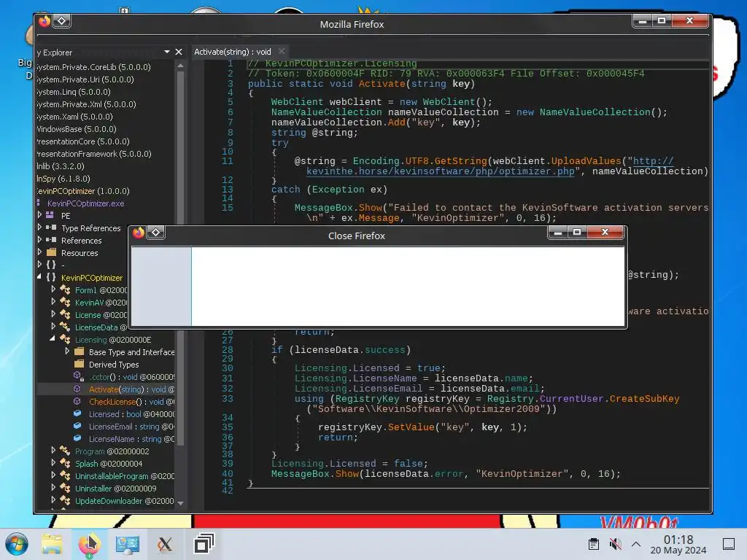Image resolution: width=747 pixels, height=560 pixels.
Task: Select PresentationFramework (5.0.0.0) assembly
Action: click(94, 154)
